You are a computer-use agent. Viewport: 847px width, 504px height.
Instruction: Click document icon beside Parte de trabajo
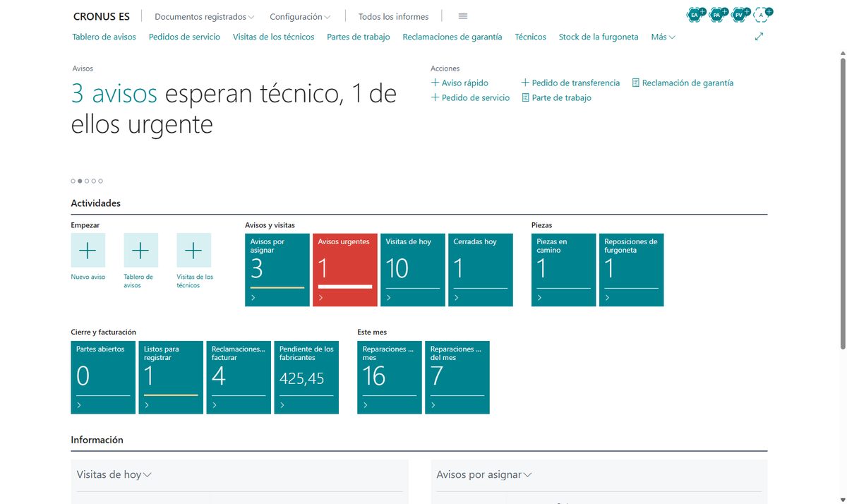pos(525,97)
